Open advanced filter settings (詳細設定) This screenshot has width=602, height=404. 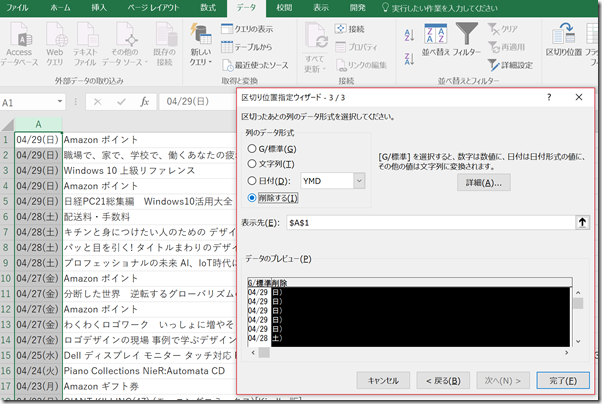(510, 65)
